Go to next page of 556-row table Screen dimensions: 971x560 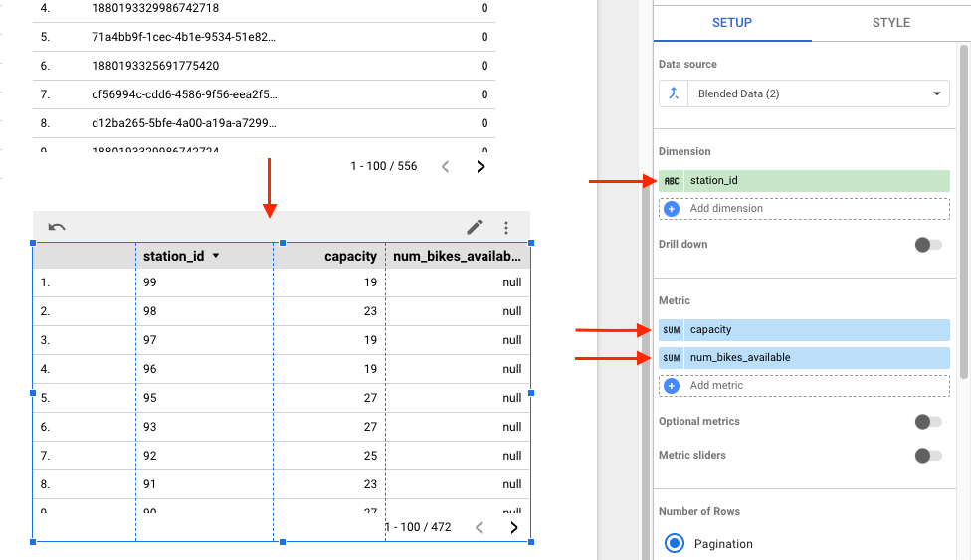pyautogui.click(x=480, y=167)
